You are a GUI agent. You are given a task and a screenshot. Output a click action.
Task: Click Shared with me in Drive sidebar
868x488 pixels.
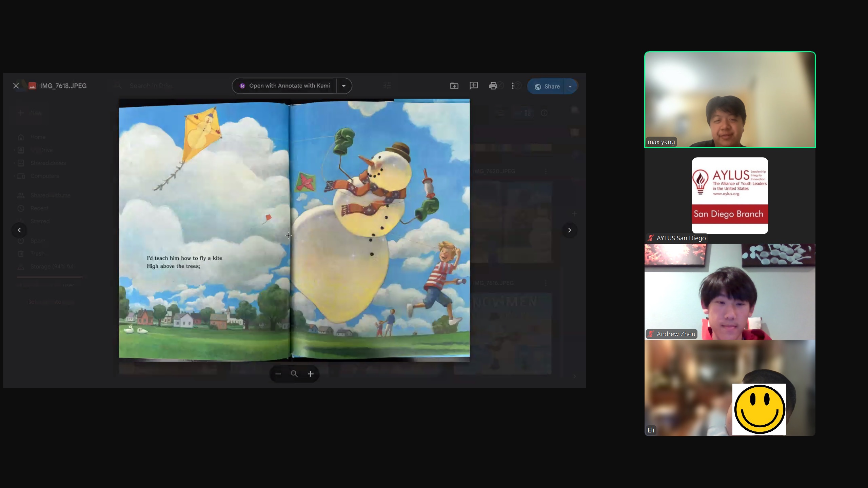tap(50, 195)
